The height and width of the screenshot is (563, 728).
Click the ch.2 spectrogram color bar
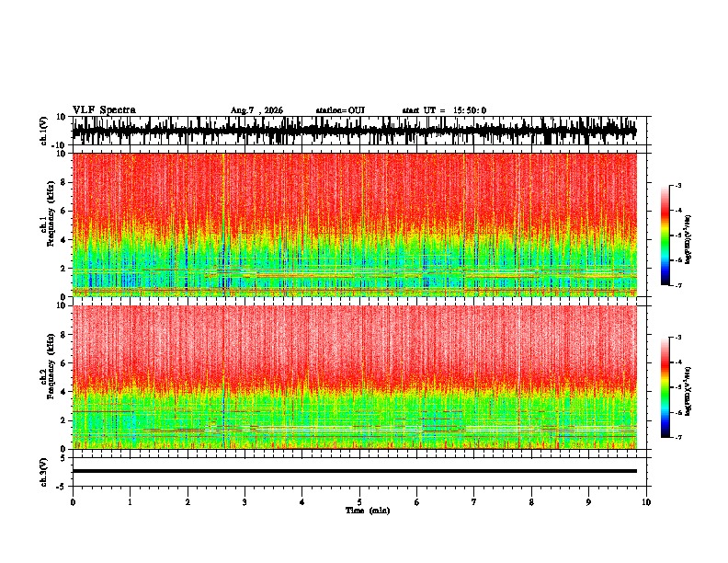pyautogui.click(x=665, y=387)
